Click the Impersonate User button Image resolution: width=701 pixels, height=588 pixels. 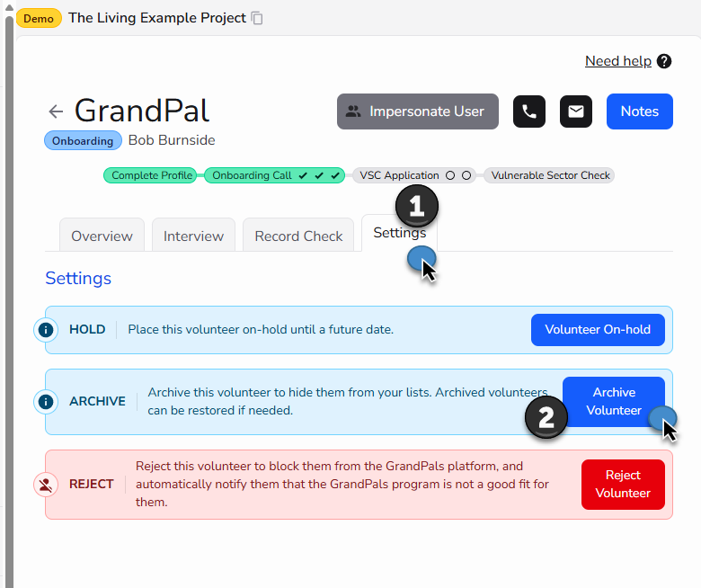(x=418, y=111)
